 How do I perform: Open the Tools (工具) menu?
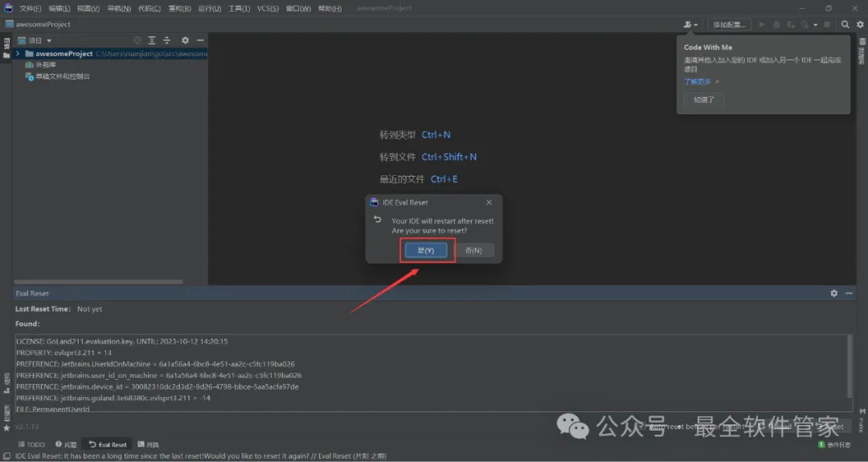pyautogui.click(x=240, y=8)
